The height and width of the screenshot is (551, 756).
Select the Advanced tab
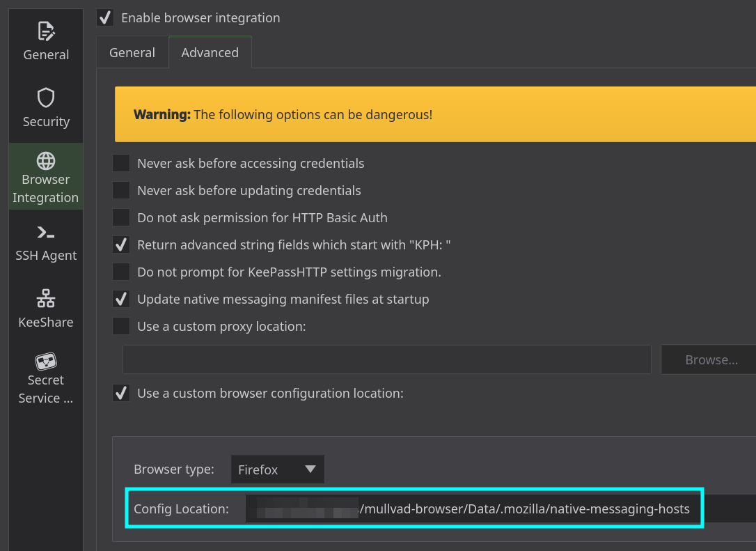pyautogui.click(x=210, y=53)
